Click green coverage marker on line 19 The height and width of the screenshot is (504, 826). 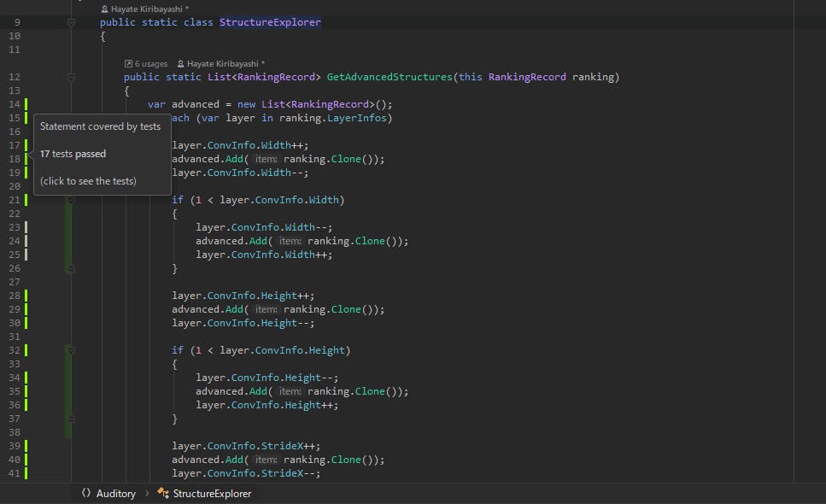pyautogui.click(x=26, y=173)
